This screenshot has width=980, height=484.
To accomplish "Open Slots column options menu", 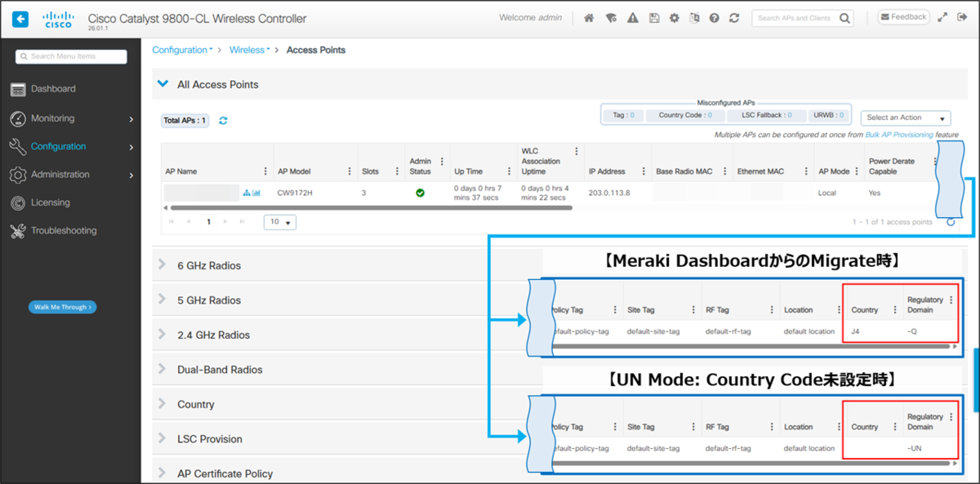I will [x=399, y=171].
